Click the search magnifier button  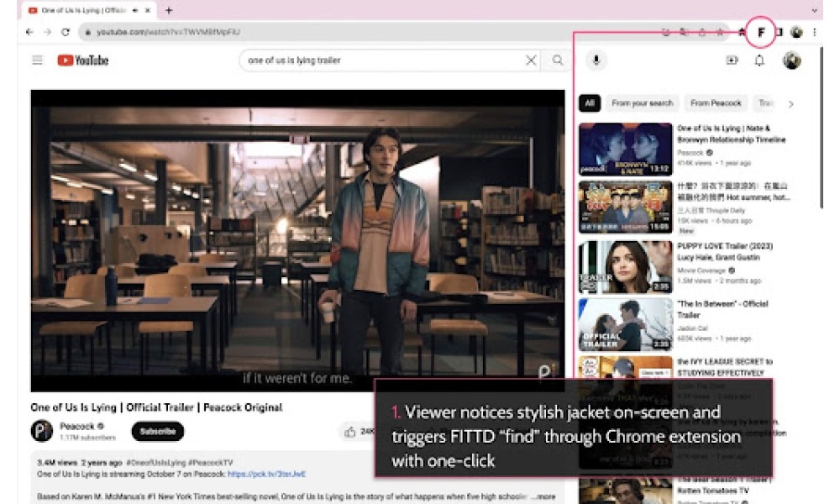[x=558, y=60]
